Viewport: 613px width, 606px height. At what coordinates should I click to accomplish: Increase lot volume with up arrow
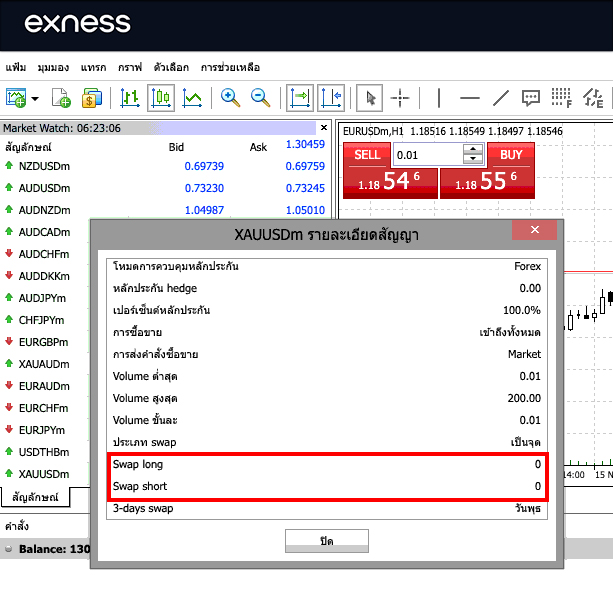473,150
